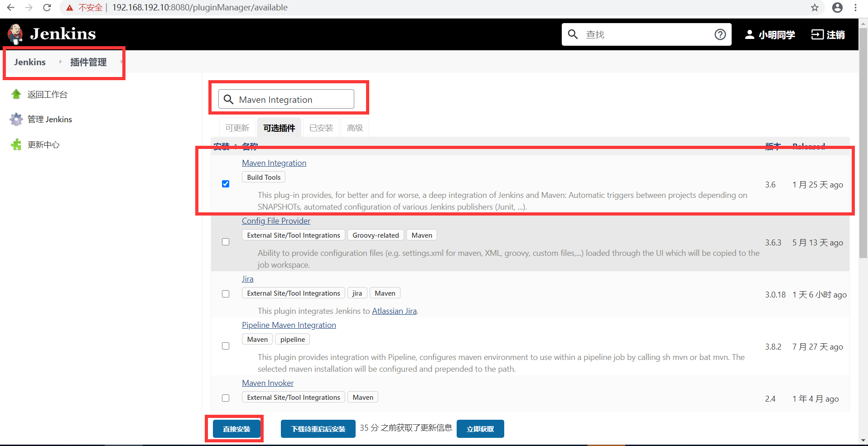Click the 返回工作台 sidebar link

[x=48, y=94]
